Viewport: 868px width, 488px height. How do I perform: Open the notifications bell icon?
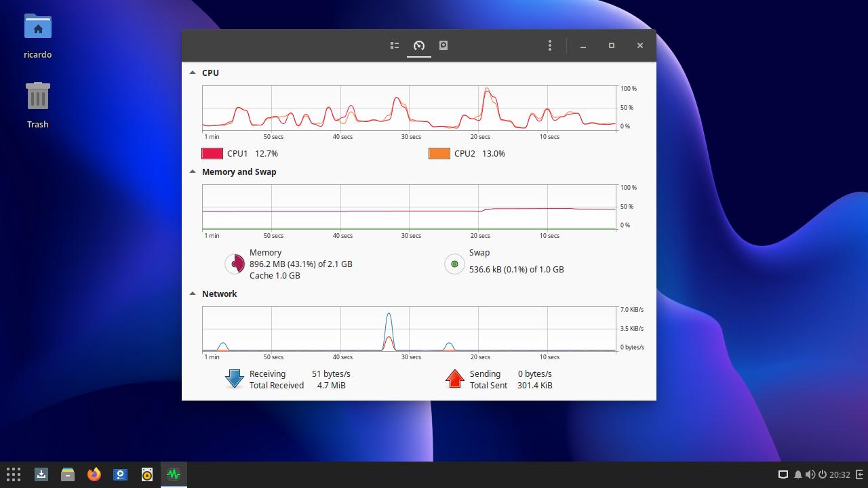point(798,474)
